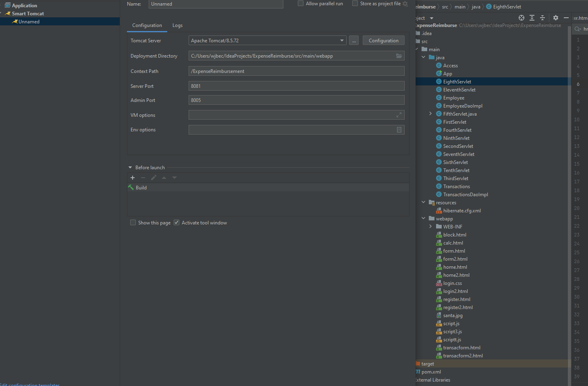588x386 pixels.
Task: Collapse the resources folder
Action: pyautogui.click(x=423, y=202)
